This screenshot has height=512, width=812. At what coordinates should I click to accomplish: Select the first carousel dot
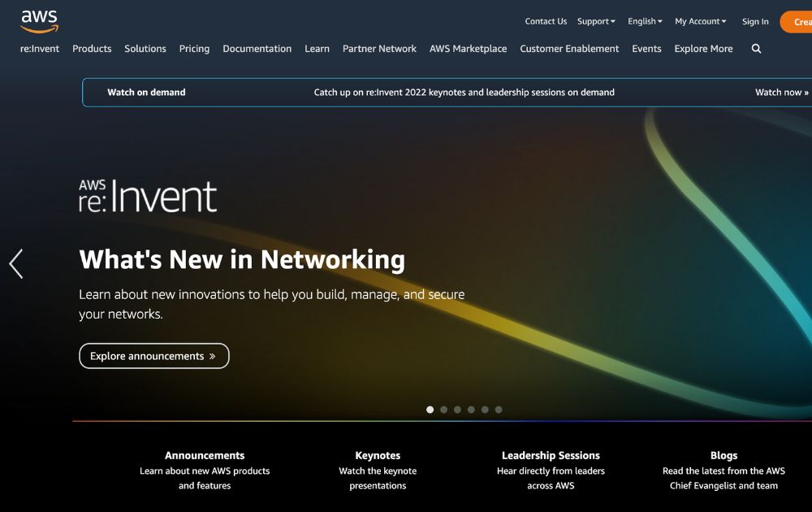point(430,410)
